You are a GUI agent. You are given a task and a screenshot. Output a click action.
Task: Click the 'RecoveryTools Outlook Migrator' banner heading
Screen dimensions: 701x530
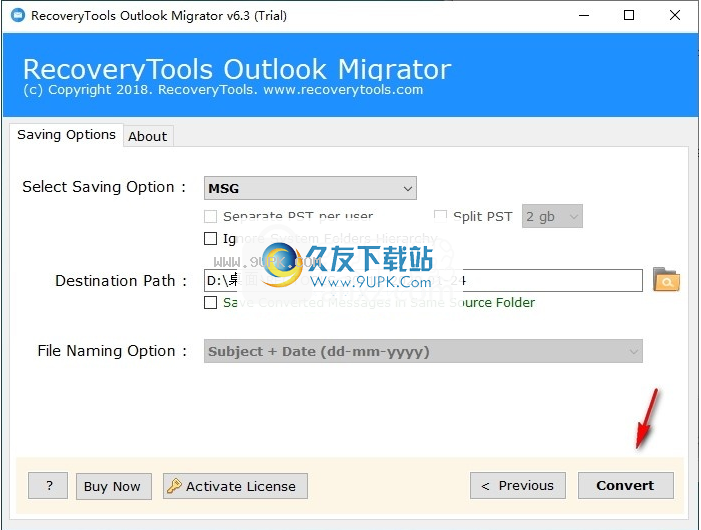(x=237, y=70)
